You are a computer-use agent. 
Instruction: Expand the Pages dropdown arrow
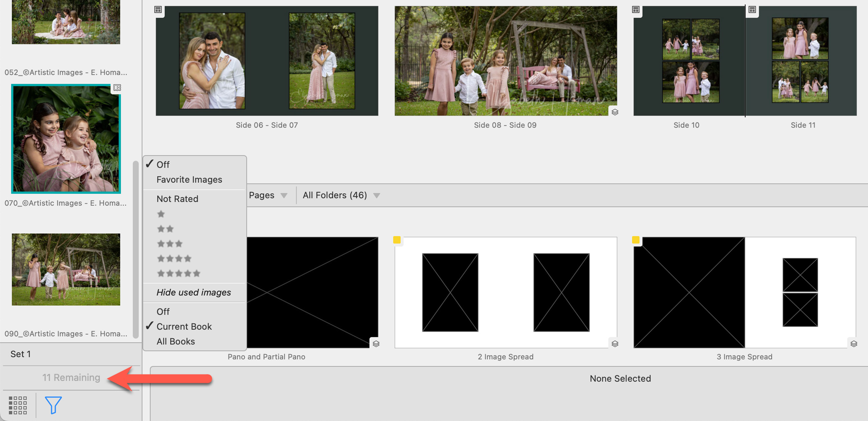284,195
